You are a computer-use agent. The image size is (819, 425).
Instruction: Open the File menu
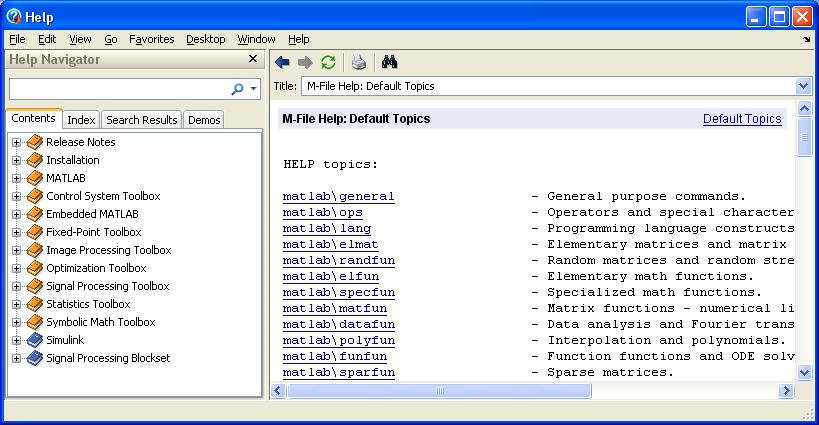point(17,39)
